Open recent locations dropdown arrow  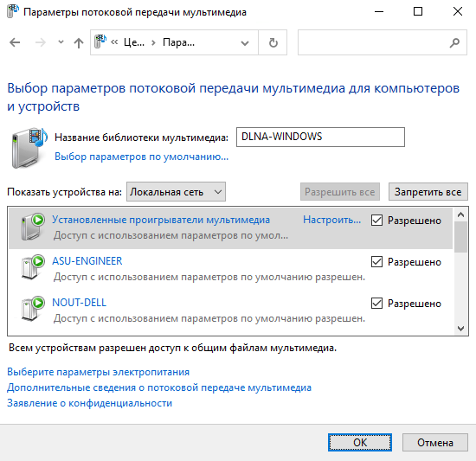click(x=61, y=42)
